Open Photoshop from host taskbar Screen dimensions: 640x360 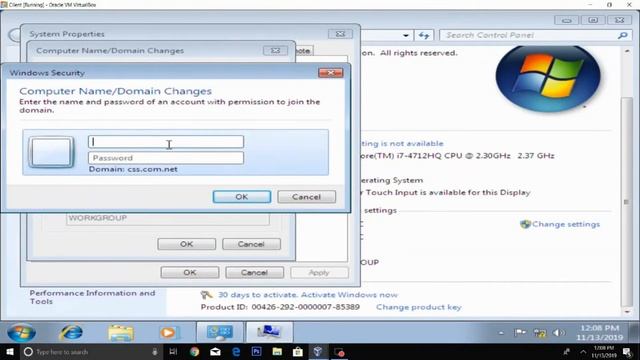coord(256,351)
